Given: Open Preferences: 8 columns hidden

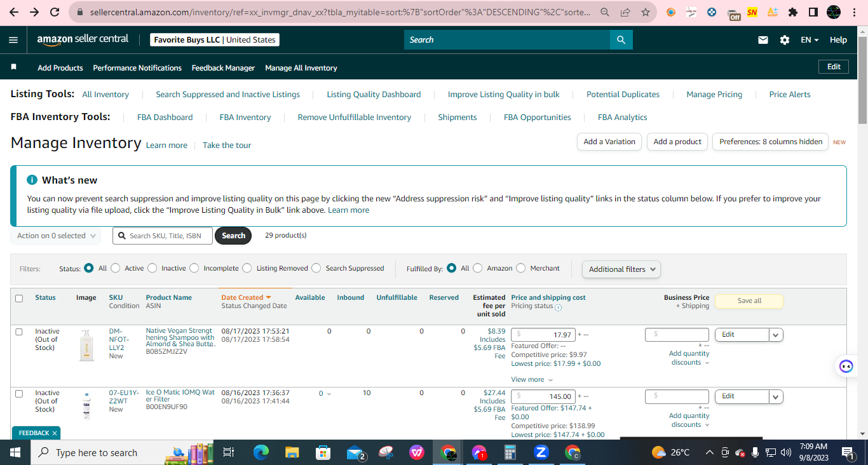Looking at the screenshot, I should click(x=771, y=142).
